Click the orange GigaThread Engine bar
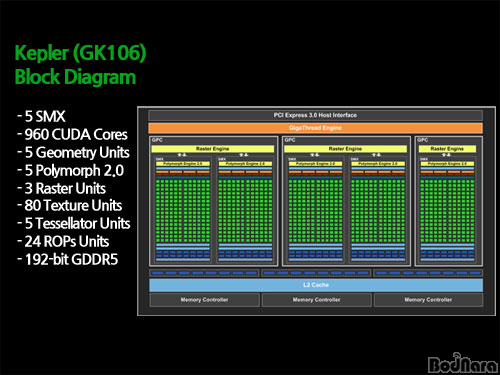 tap(315, 128)
